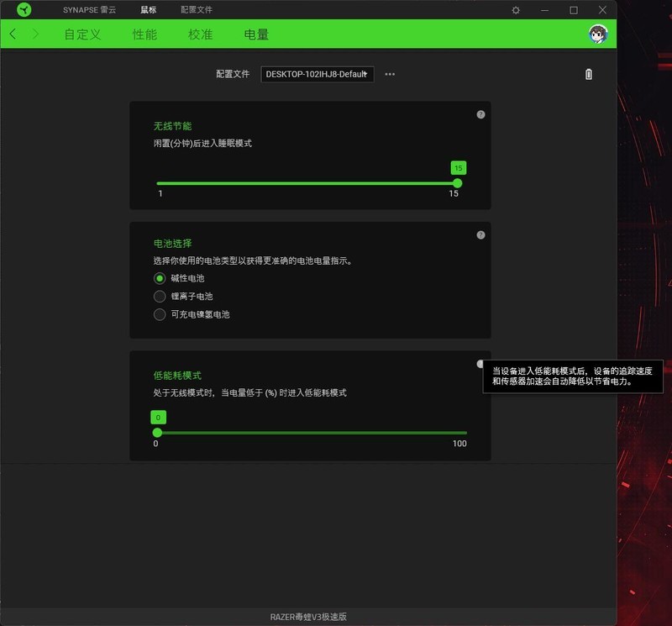The height and width of the screenshot is (626, 672).
Task: Select the 锂离子电池 radio option
Action: 160,297
